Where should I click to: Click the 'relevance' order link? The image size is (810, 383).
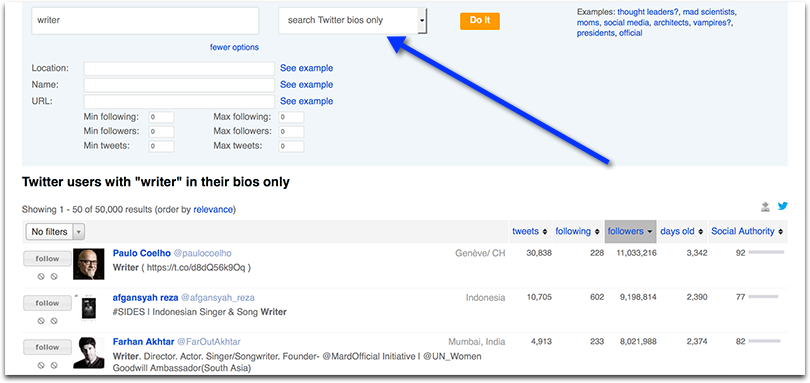[x=213, y=209]
